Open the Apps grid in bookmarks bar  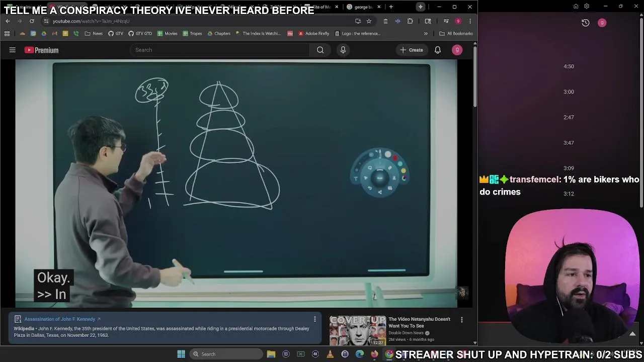pos(7,34)
